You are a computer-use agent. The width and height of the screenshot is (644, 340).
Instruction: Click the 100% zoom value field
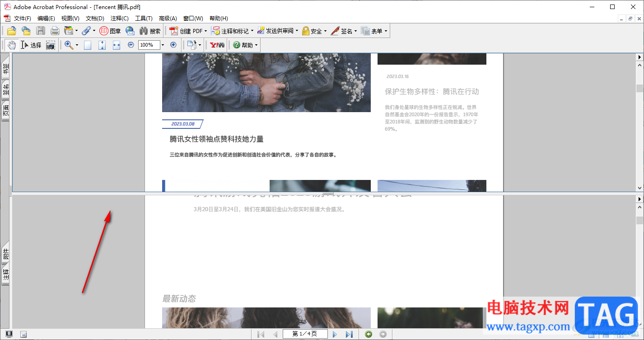tap(149, 45)
